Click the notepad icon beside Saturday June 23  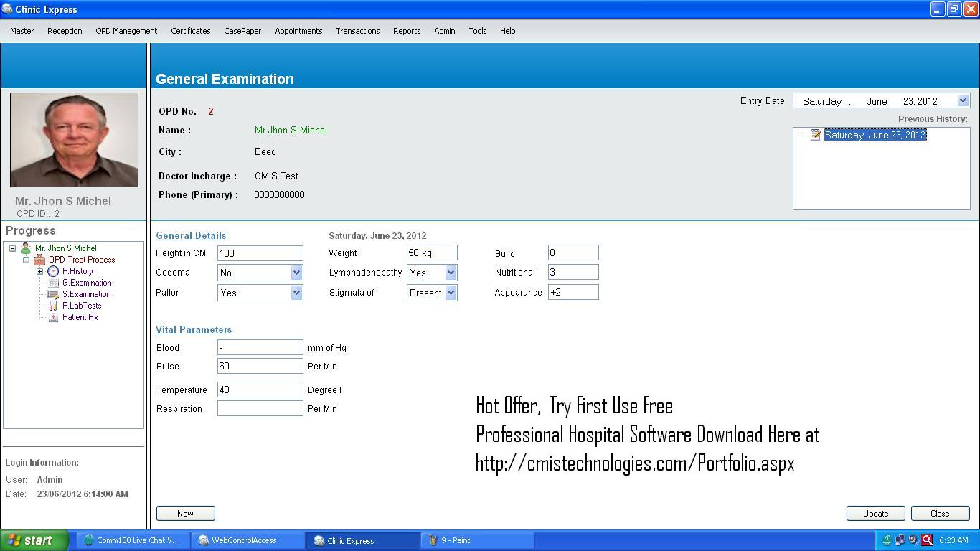pos(814,135)
